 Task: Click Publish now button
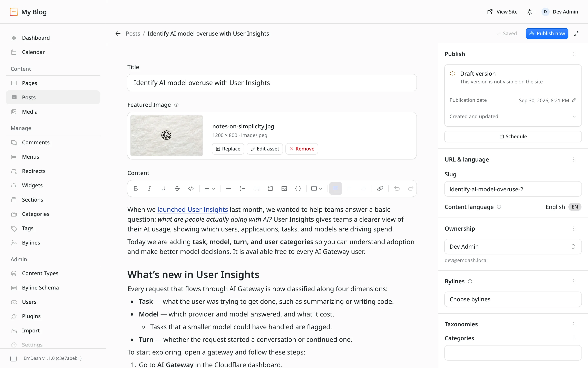pos(547,34)
